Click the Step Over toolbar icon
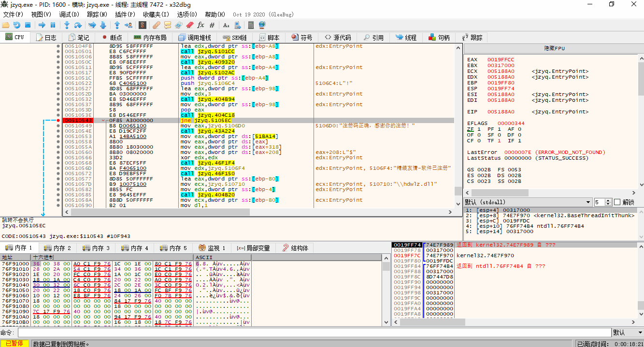This screenshot has width=644, height=347. coord(78,25)
